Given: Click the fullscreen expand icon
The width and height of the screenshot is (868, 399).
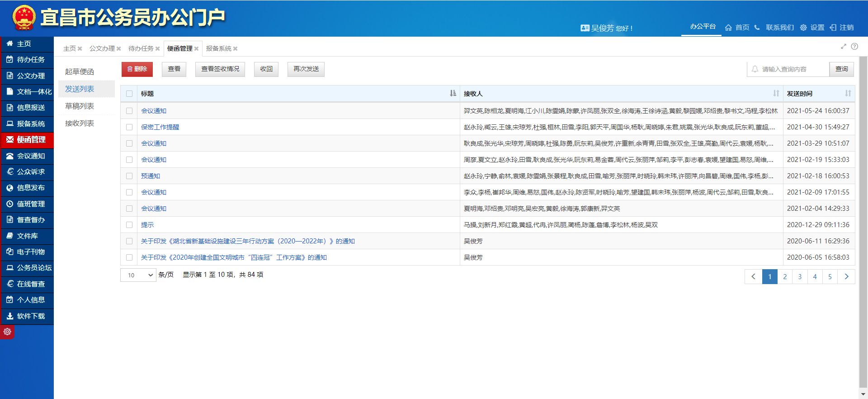Looking at the screenshot, I should click(843, 47).
